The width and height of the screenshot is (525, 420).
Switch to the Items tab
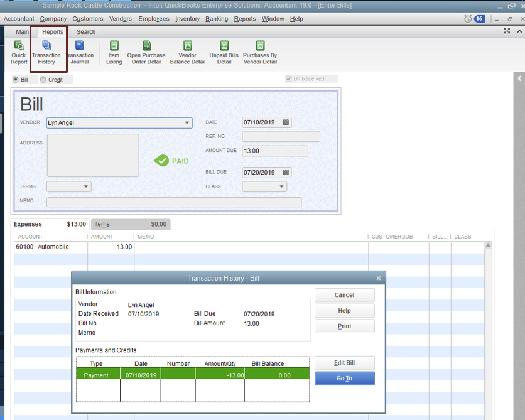[x=102, y=224]
